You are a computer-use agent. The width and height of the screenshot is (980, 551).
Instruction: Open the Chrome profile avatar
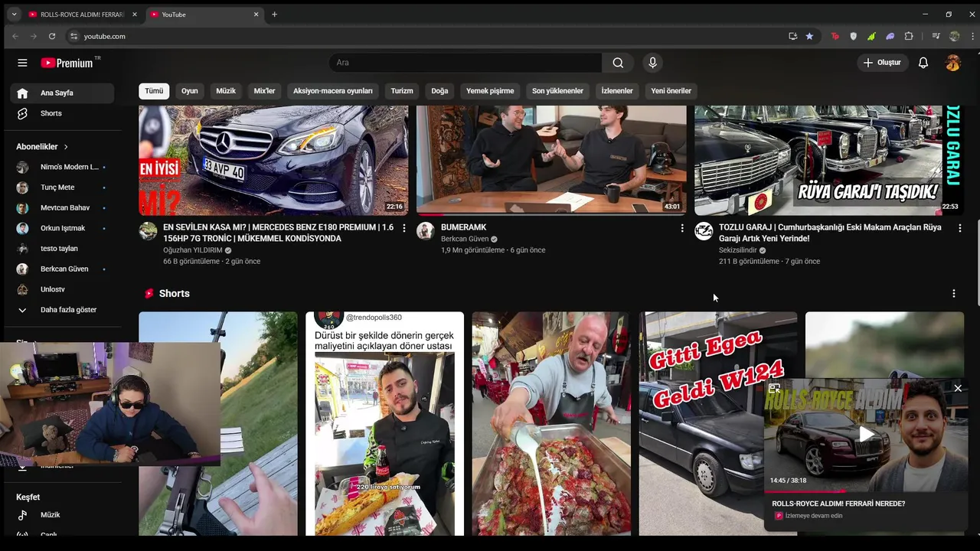[954, 36]
